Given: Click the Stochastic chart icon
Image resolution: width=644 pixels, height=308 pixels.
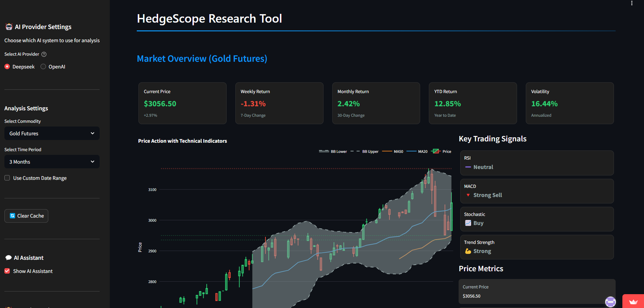Looking at the screenshot, I should tap(468, 223).
